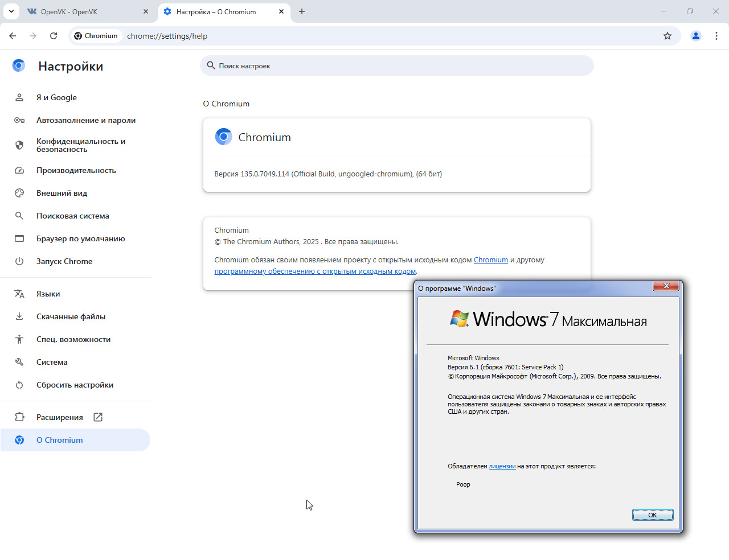Close the OpenVK tab
729x560 pixels.
146,11
